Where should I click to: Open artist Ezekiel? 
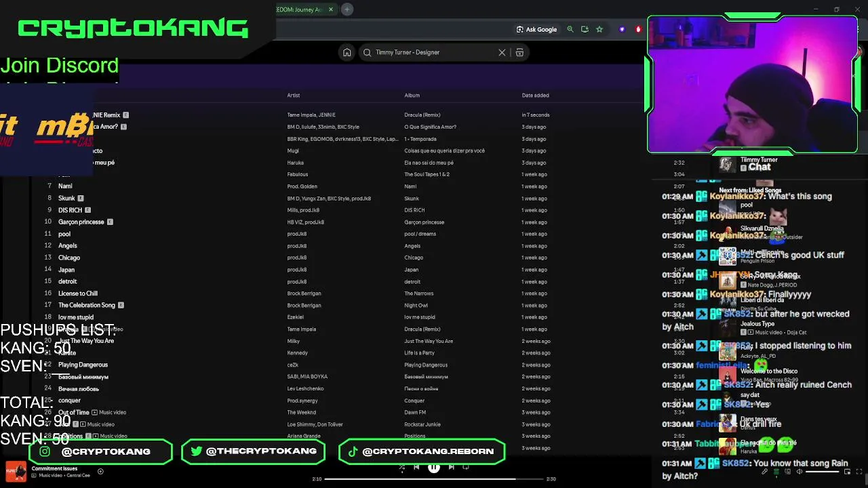point(296,317)
